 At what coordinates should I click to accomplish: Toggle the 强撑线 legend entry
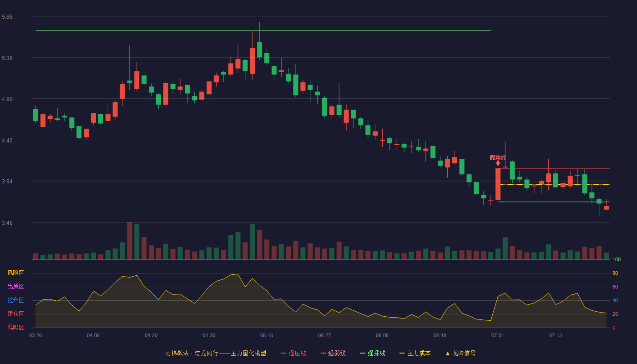click(x=373, y=353)
